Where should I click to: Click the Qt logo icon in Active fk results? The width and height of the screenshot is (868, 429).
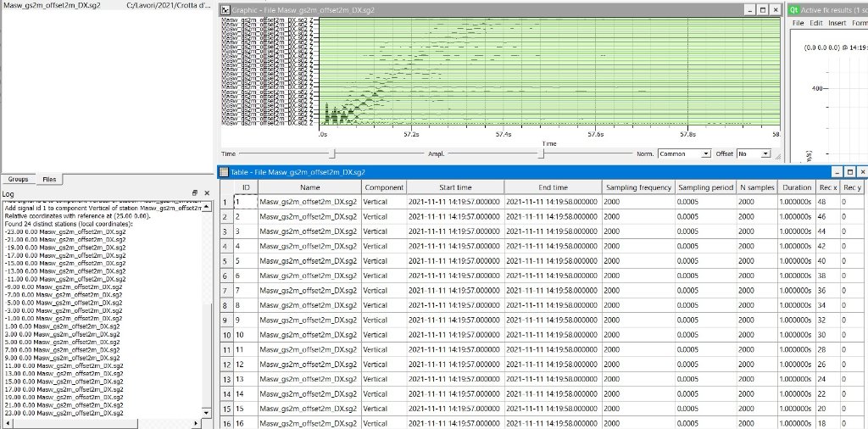click(x=793, y=9)
